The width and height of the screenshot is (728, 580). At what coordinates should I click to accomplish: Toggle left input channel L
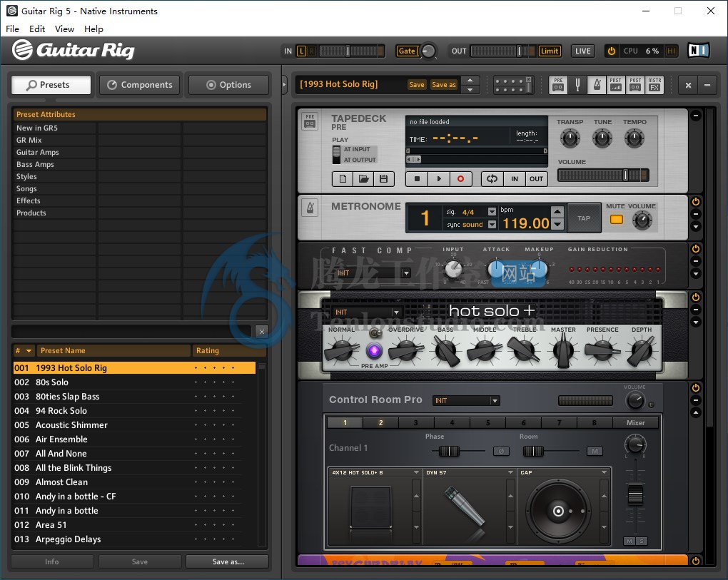click(301, 51)
